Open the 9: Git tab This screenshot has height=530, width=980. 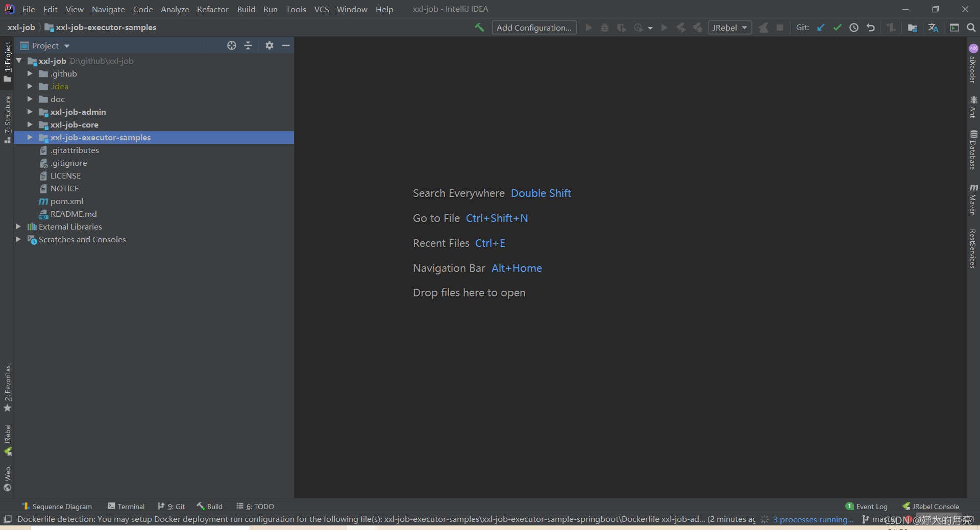171,507
